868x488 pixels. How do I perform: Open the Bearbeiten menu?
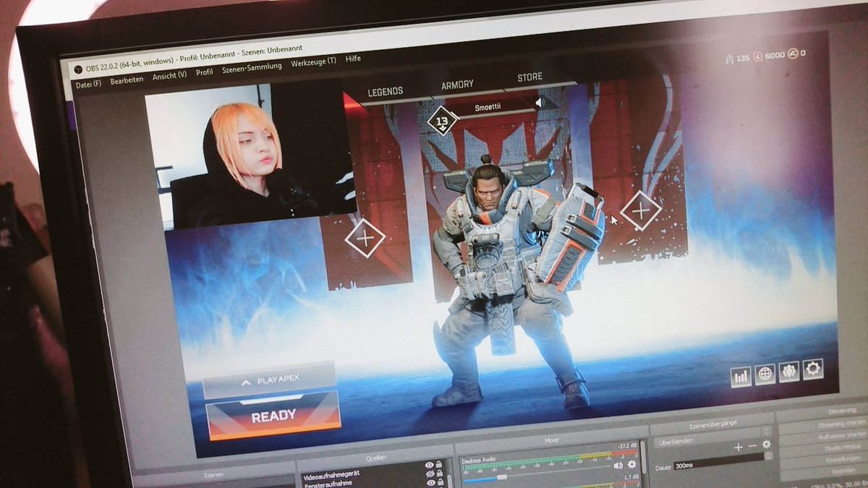coord(127,80)
